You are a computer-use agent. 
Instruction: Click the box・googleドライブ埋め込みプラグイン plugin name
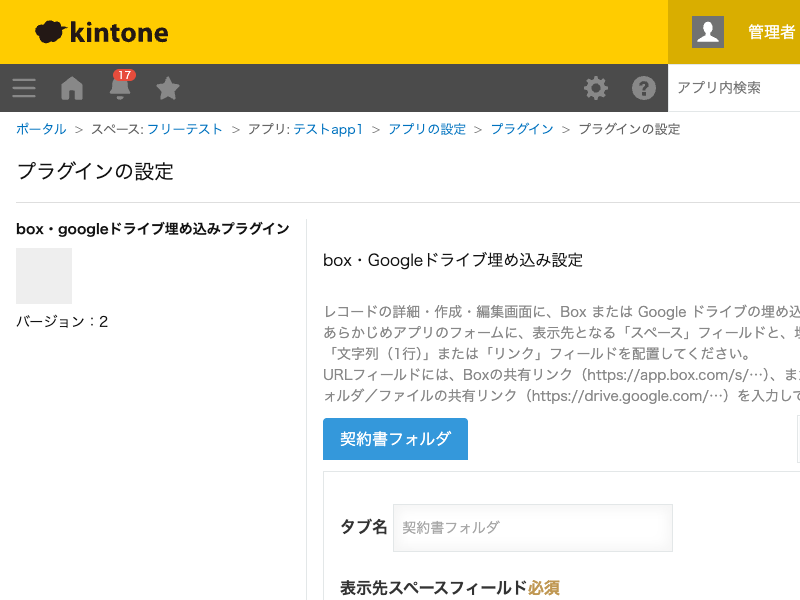(x=153, y=229)
